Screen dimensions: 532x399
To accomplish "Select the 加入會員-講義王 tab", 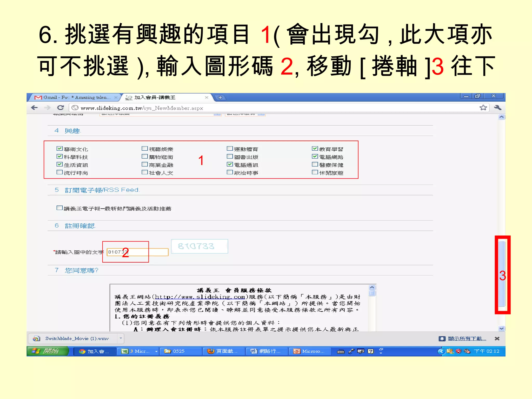I will coord(166,97).
